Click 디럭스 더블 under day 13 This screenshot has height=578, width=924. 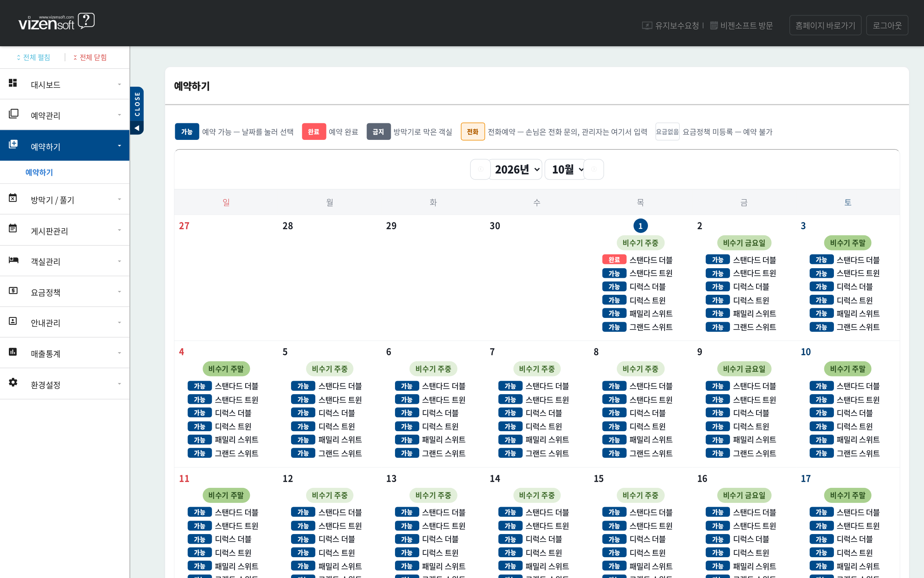(x=440, y=539)
